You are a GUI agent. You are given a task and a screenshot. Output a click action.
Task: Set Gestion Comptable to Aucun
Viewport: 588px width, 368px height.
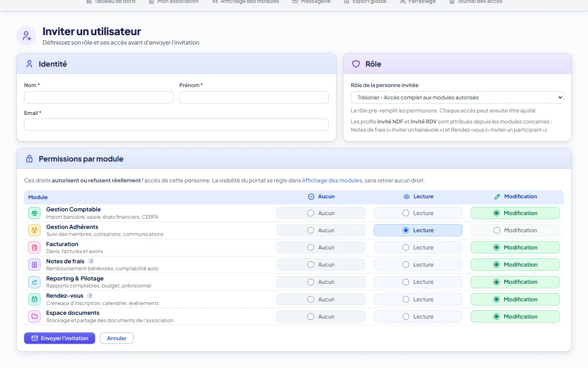click(x=321, y=213)
